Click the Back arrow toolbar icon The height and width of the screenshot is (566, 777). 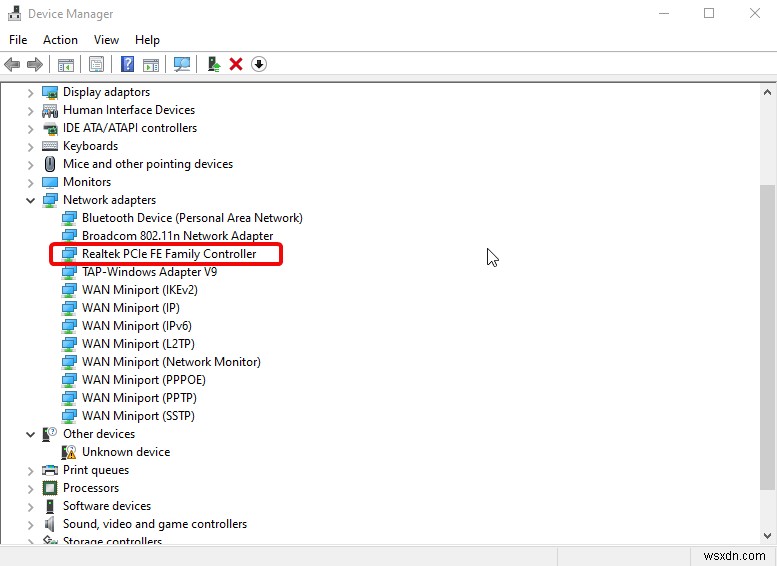click(x=12, y=64)
